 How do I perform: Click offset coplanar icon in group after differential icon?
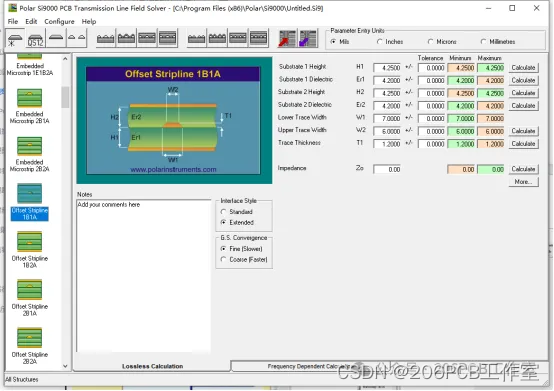point(167,38)
